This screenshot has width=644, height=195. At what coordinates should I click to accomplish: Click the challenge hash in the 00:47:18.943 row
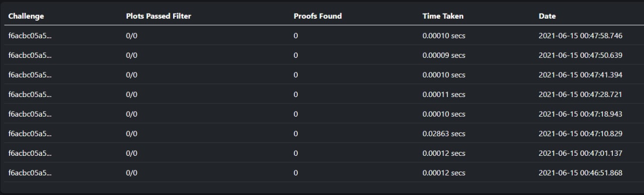click(x=30, y=114)
